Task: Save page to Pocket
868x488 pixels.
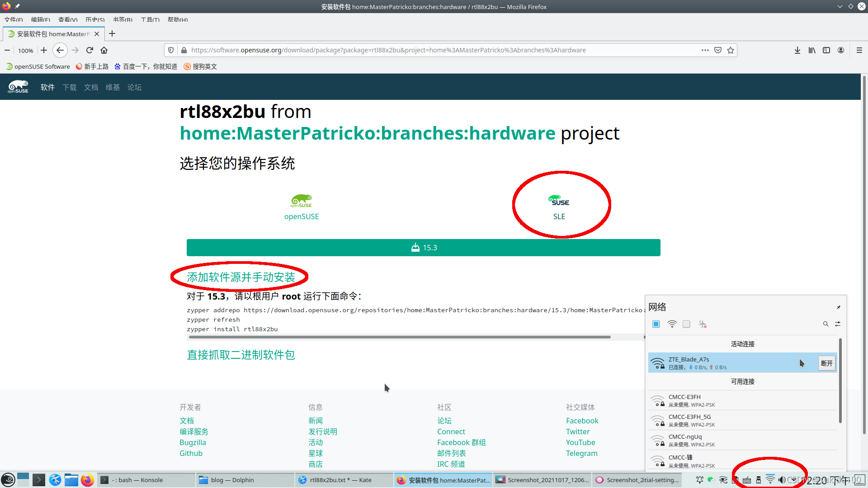Action: [718, 50]
